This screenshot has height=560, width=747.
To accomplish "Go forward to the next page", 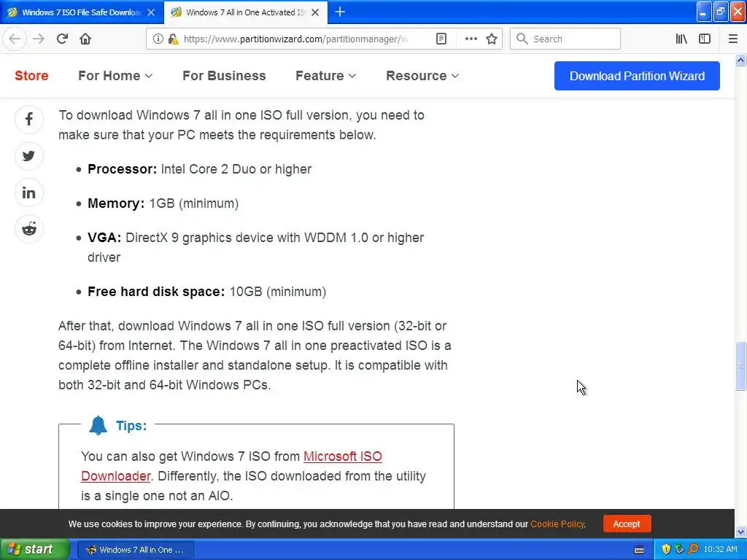I will 39,39.
